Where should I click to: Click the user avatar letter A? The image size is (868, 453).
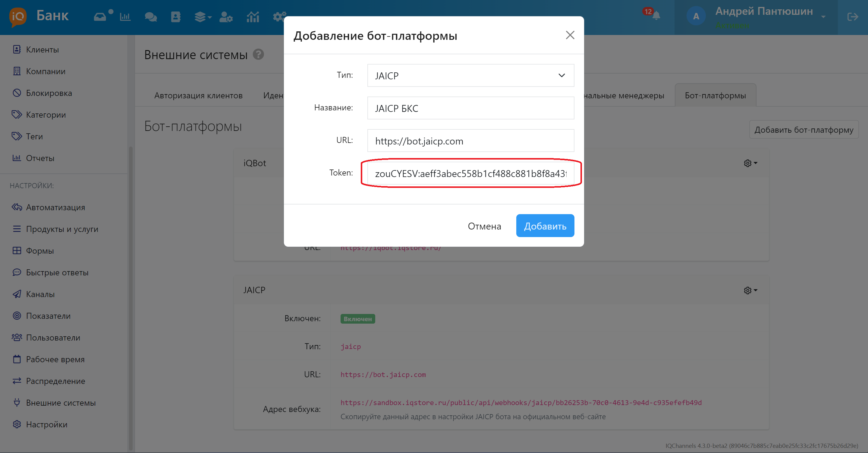pyautogui.click(x=696, y=16)
